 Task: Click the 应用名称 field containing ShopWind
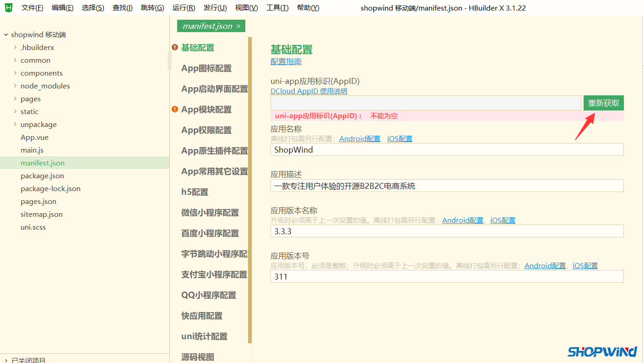click(447, 149)
